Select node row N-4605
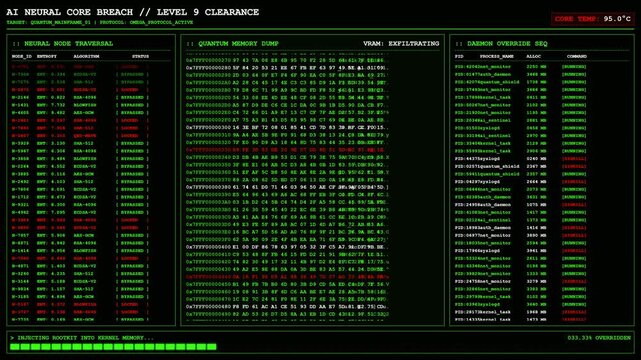 point(80,113)
